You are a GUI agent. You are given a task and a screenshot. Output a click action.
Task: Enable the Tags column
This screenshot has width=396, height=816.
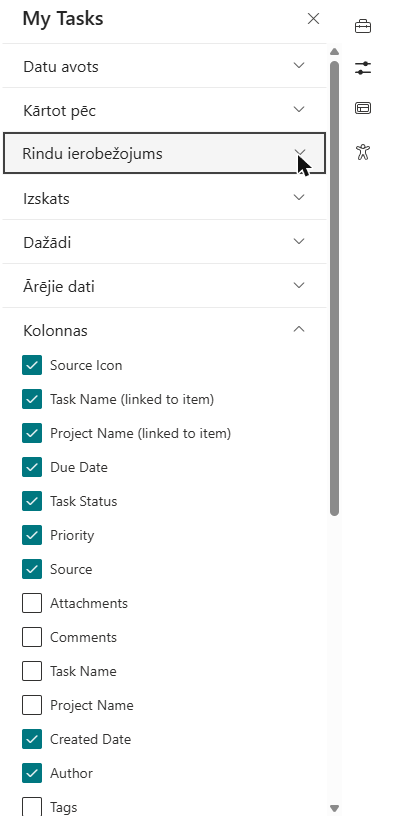[x=32, y=807]
